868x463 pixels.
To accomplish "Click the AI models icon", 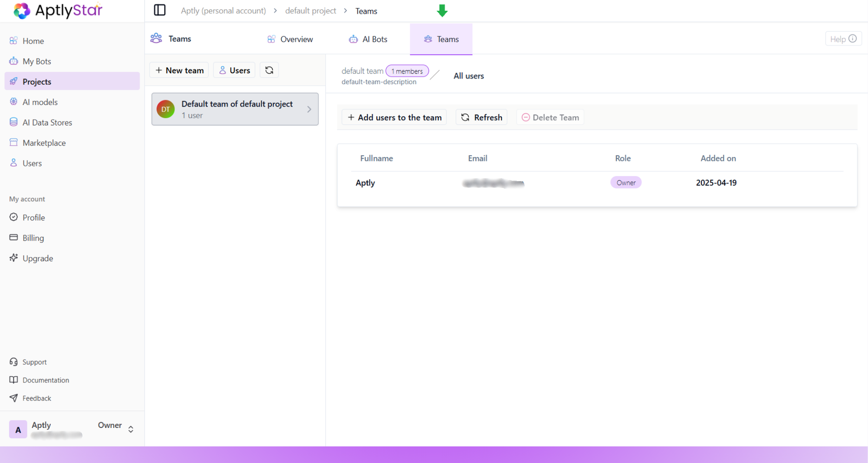I will [x=13, y=102].
